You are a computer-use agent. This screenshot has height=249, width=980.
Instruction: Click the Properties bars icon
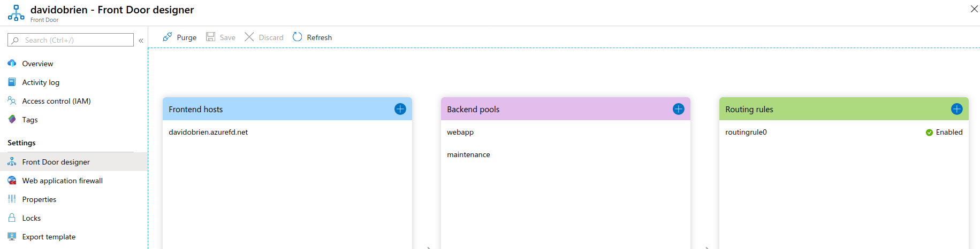tap(12, 199)
